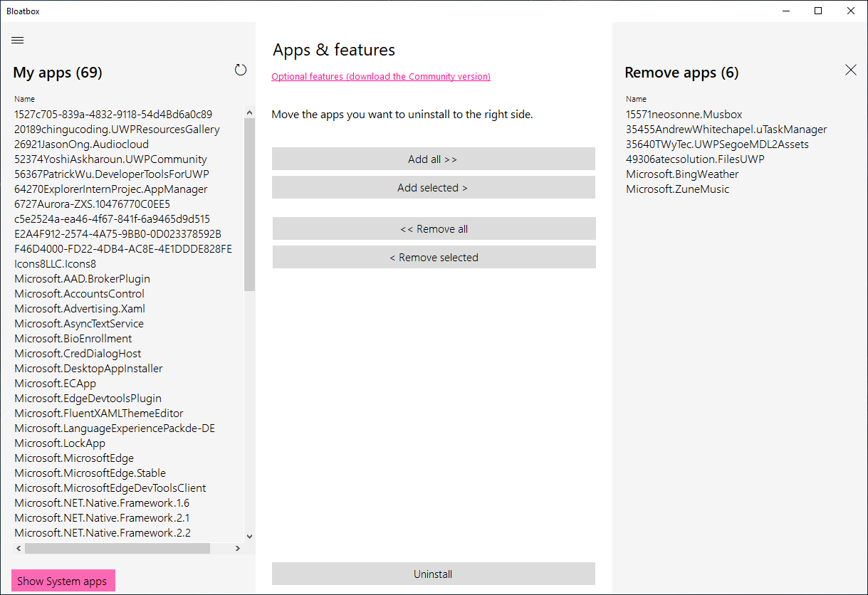This screenshot has width=868, height=595.
Task: Maximize the Bloatbox window
Action: click(818, 11)
